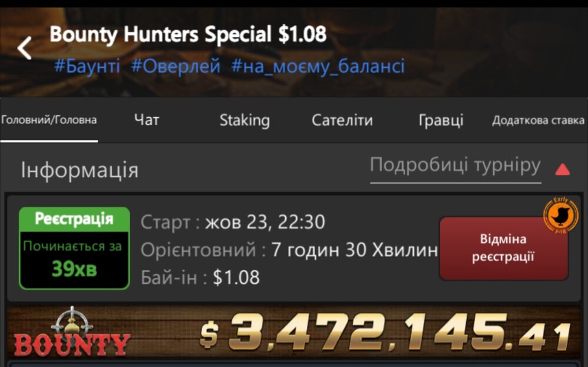Switch to the Чат tab
588x367 pixels.
click(x=146, y=120)
